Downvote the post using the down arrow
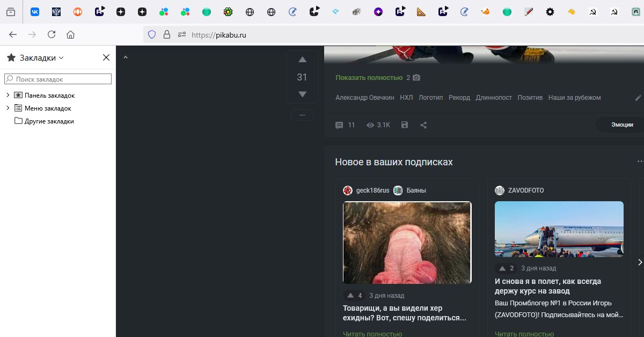The width and height of the screenshot is (644, 337). (x=302, y=93)
